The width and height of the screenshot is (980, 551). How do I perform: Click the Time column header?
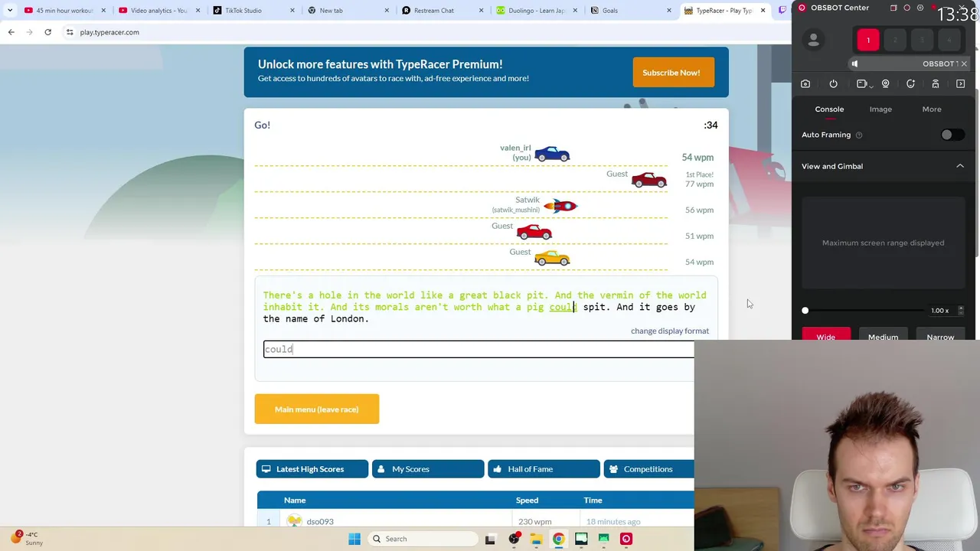pyautogui.click(x=593, y=500)
